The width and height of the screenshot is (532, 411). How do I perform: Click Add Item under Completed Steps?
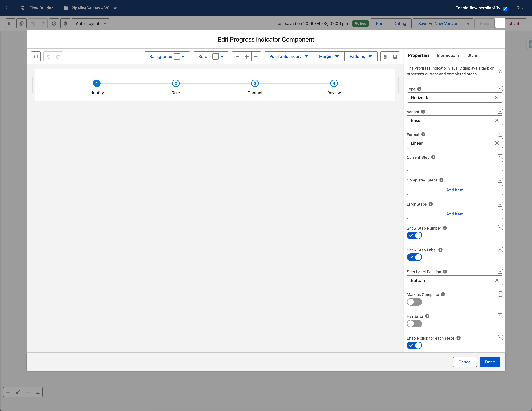(455, 190)
